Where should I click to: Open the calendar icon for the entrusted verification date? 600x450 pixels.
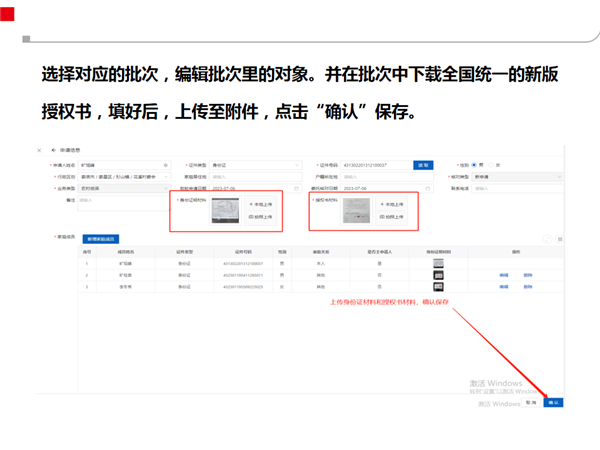pos(428,189)
